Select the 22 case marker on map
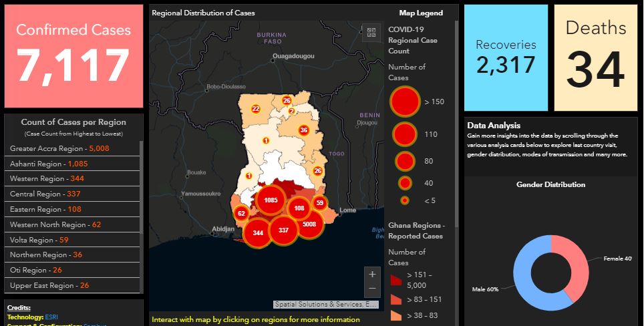The image size is (644, 326). coord(255,108)
